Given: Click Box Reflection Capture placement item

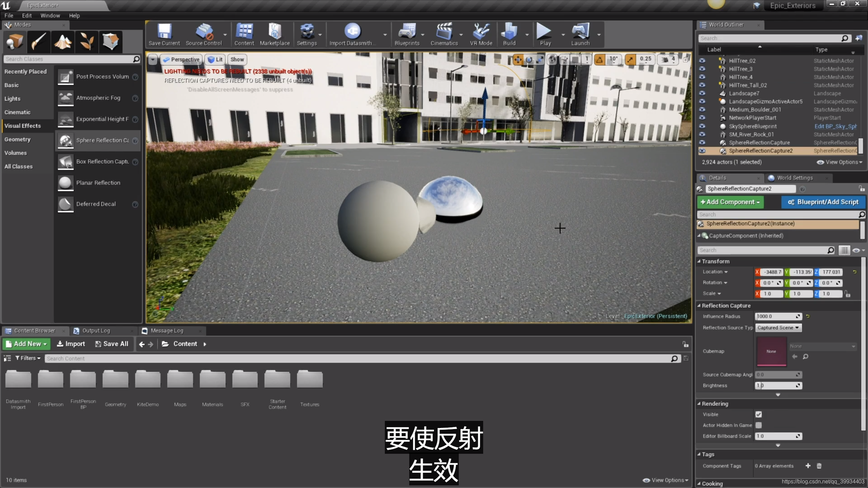Looking at the screenshot, I should (98, 162).
